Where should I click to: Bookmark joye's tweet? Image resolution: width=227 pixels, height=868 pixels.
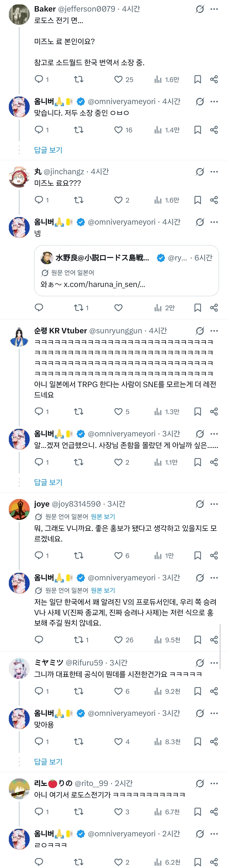pyautogui.click(x=198, y=555)
